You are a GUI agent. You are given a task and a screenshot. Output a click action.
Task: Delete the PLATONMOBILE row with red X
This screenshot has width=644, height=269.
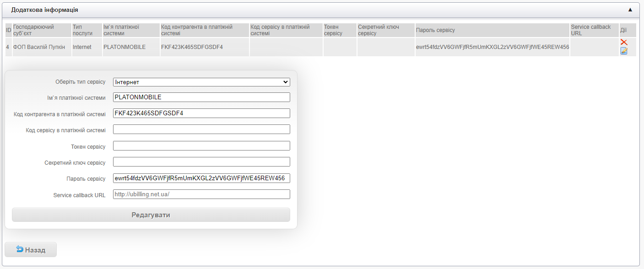(x=623, y=42)
